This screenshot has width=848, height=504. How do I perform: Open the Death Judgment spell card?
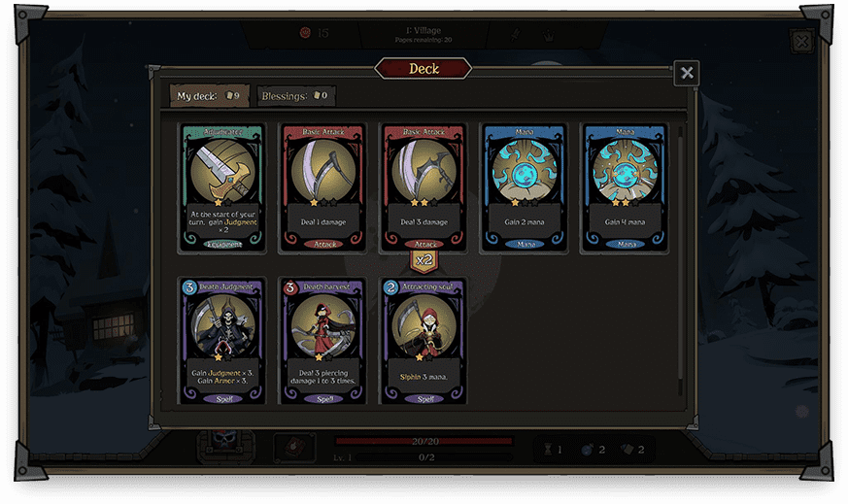coord(222,341)
